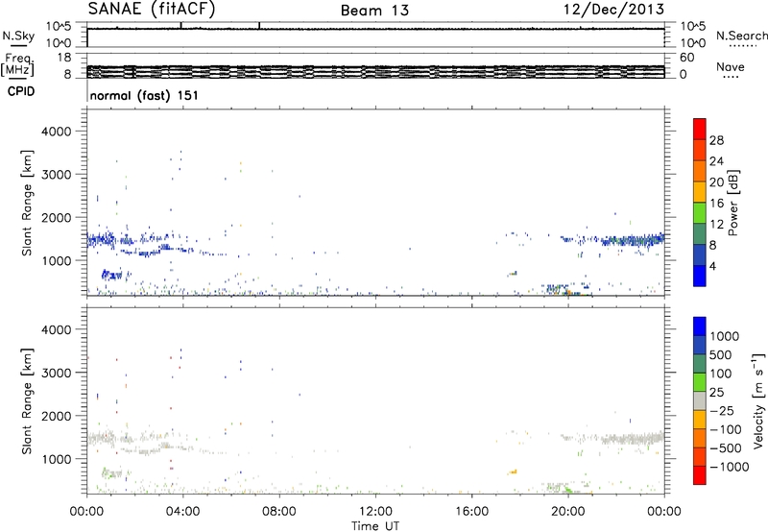Viewport: 768px width, 532px height.
Task: Click the dotted line sample under Nave
Action: pyautogui.click(x=731, y=77)
